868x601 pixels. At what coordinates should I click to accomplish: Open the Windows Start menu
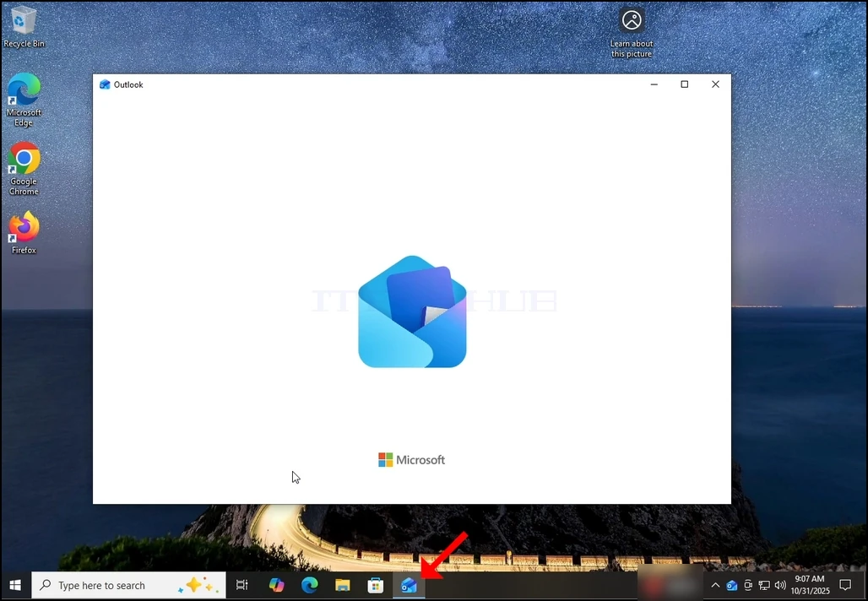[x=15, y=585]
